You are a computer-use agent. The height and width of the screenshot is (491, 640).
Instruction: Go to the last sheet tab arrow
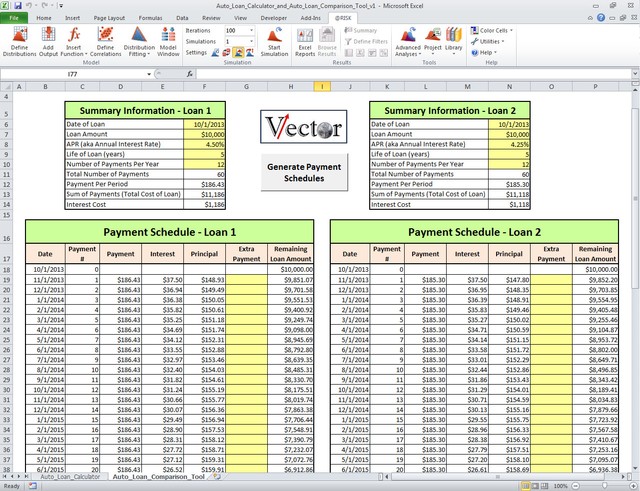(26, 476)
